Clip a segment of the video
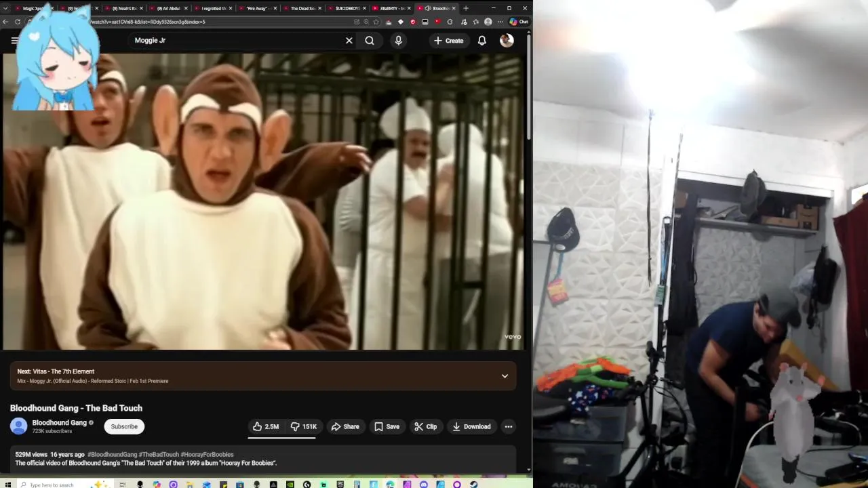The width and height of the screenshot is (868, 488). [426, 426]
